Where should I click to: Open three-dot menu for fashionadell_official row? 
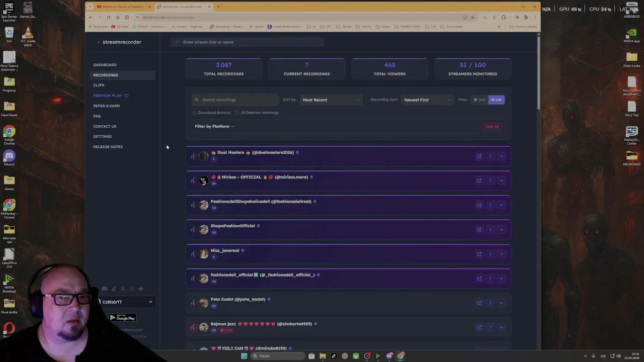[x=490, y=279]
